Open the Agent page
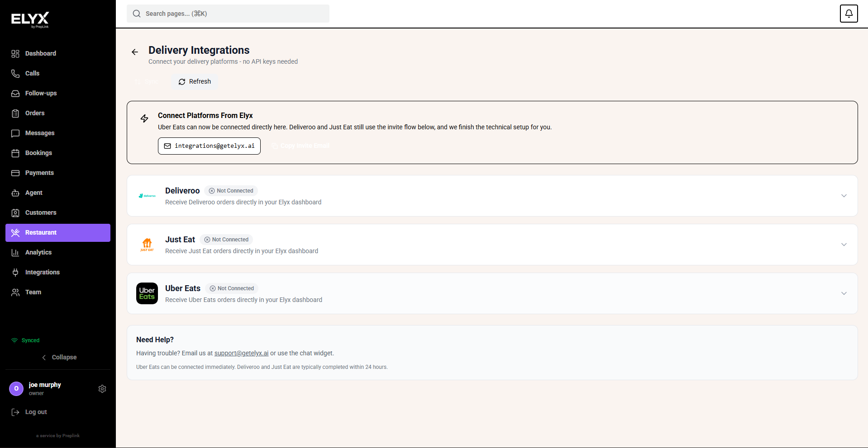This screenshot has height=448, width=868. click(58, 193)
